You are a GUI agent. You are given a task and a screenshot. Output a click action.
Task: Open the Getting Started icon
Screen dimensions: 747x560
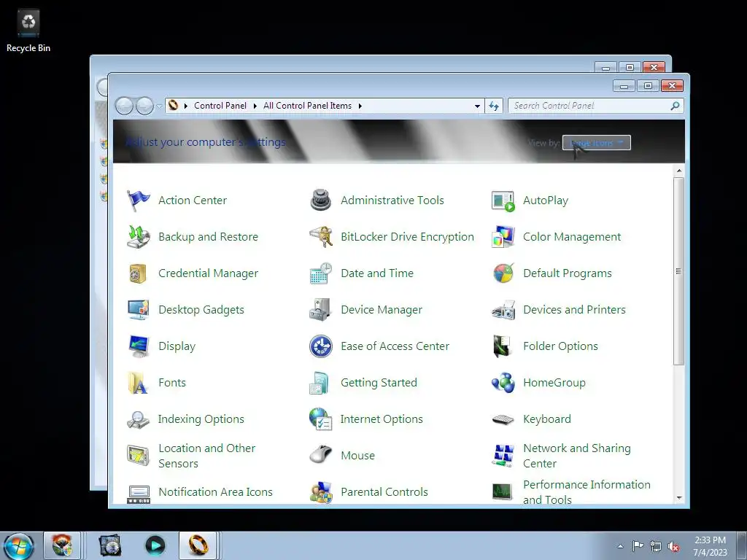[321, 382]
